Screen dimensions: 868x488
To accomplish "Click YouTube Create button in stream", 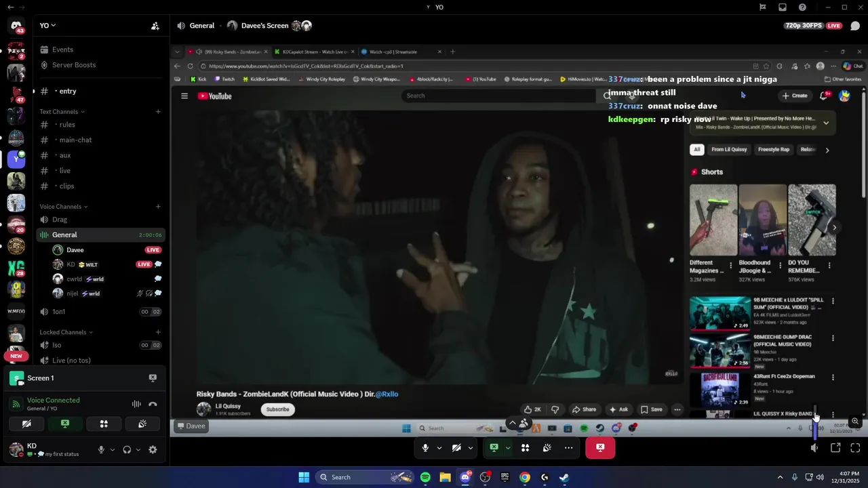I will [795, 96].
